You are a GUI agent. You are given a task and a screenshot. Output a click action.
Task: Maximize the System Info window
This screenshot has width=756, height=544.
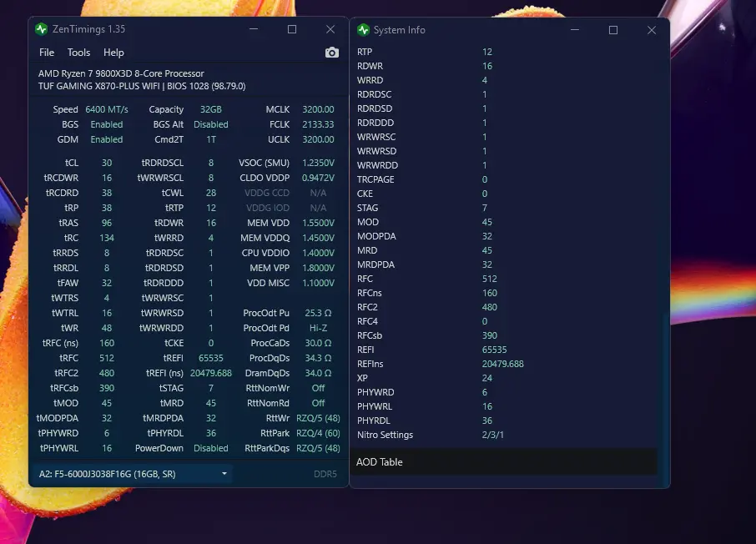613,30
